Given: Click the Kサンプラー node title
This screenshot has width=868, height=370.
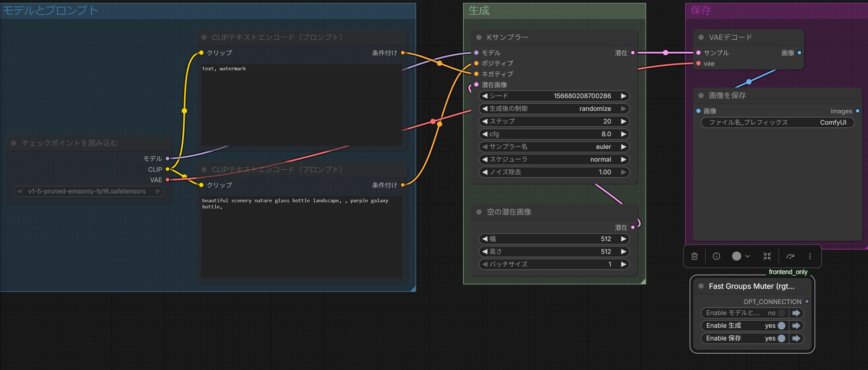Looking at the screenshot, I should point(508,37).
